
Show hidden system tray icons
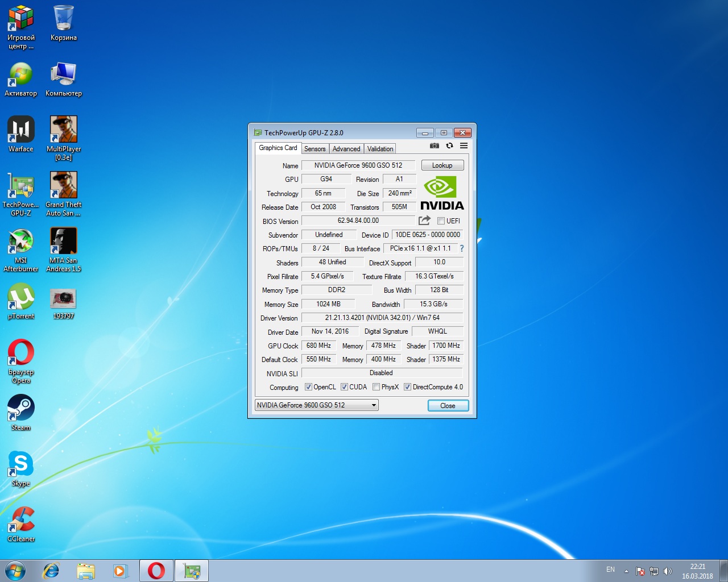626,571
